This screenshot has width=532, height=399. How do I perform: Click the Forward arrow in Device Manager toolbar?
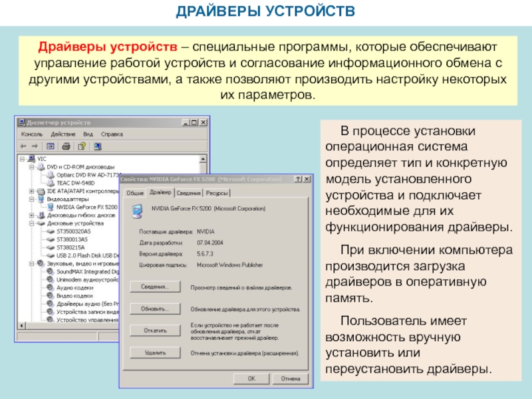[34, 146]
